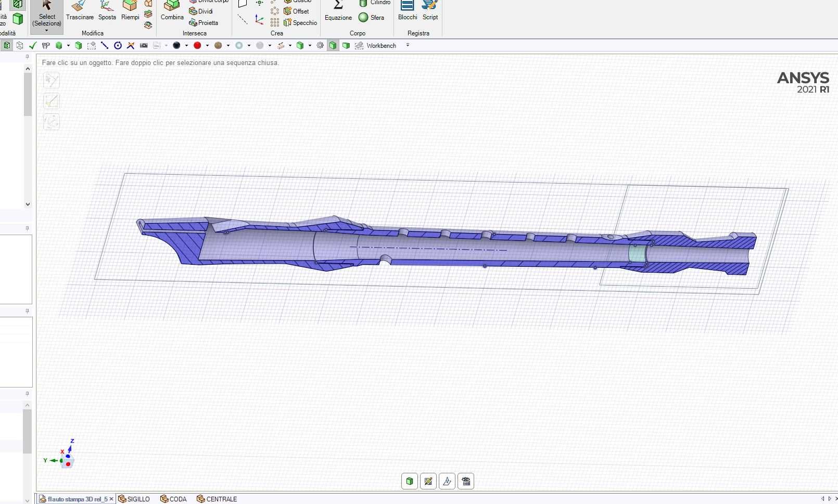This screenshot has height=504, width=838.
Task: Toggle the sectioned cube display button
Action: click(x=346, y=46)
